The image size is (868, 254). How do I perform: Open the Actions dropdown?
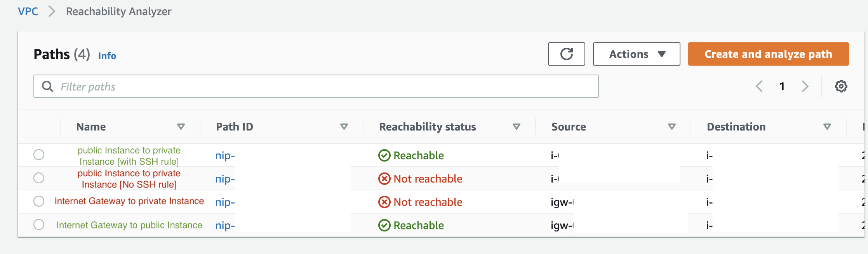pyautogui.click(x=637, y=54)
